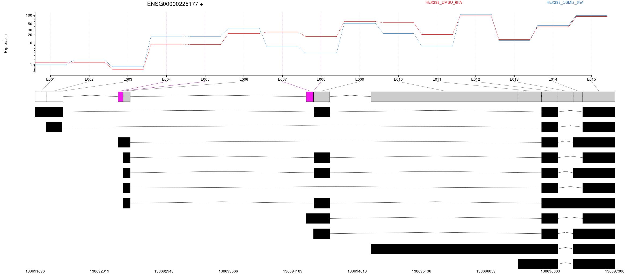
Task: Click the Expression y-axis title
Action: click(6, 44)
